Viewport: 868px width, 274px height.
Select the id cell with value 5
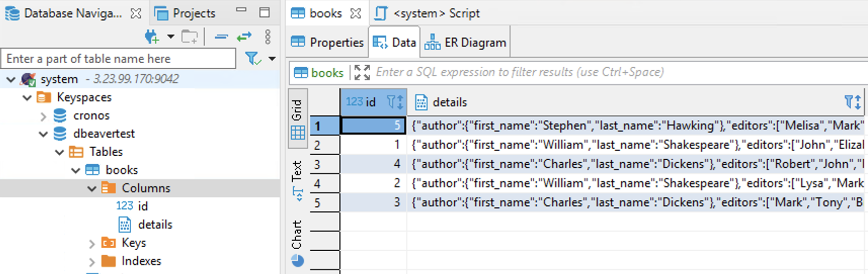(373, 125)
